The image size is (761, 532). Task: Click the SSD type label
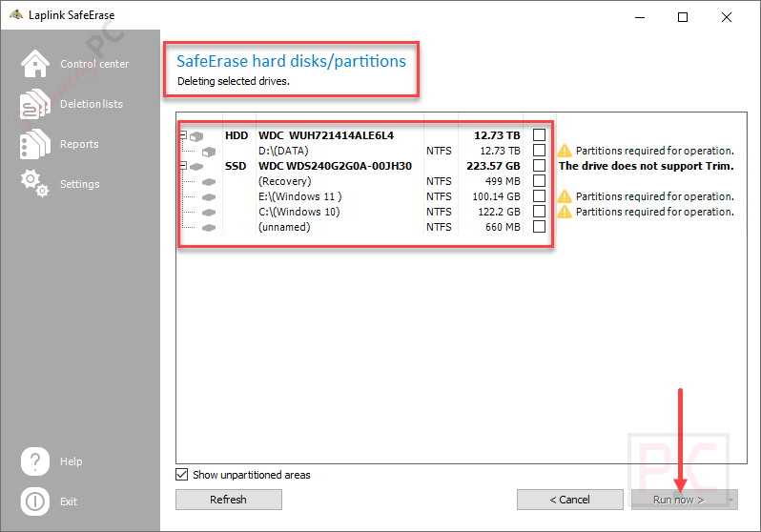[236, 166]
